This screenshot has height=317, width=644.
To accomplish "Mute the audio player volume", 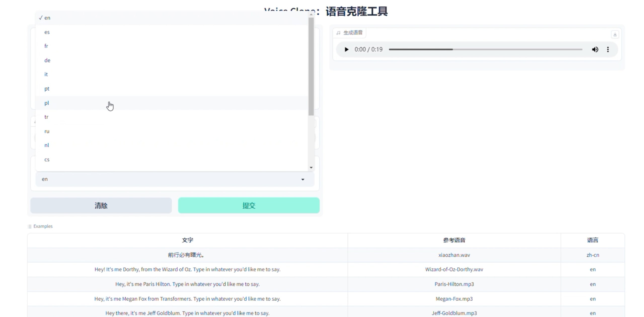I will point(595,49).
